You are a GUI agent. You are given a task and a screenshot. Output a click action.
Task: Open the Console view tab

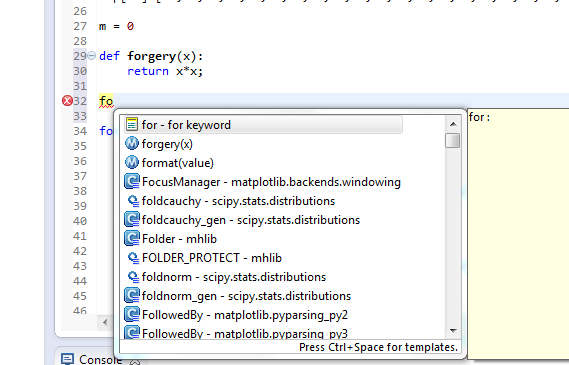100,359
